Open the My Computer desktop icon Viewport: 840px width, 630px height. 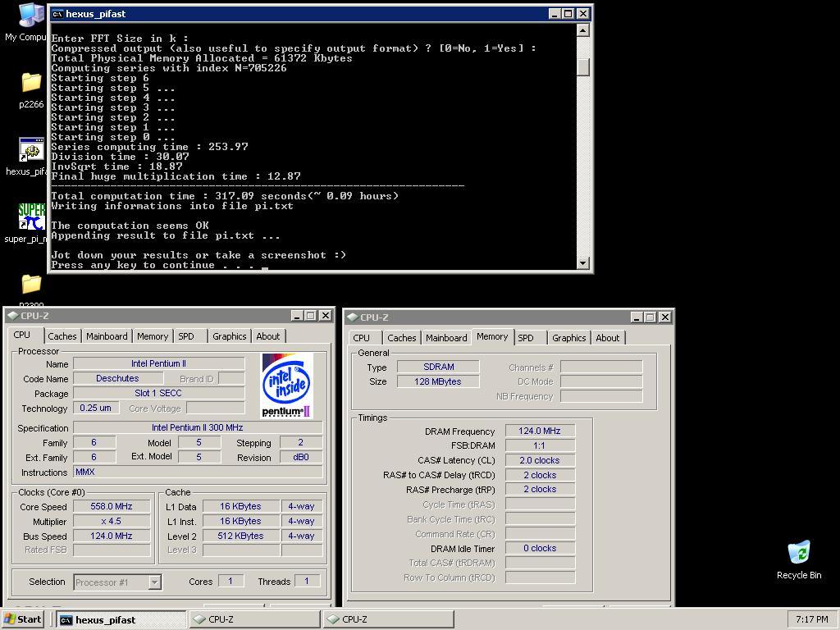pos(31,15)
